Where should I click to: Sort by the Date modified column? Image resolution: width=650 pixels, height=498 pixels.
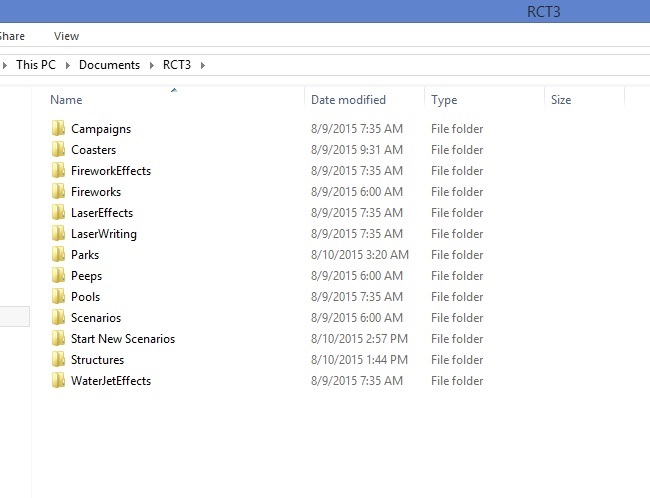(x=348, y=100)
